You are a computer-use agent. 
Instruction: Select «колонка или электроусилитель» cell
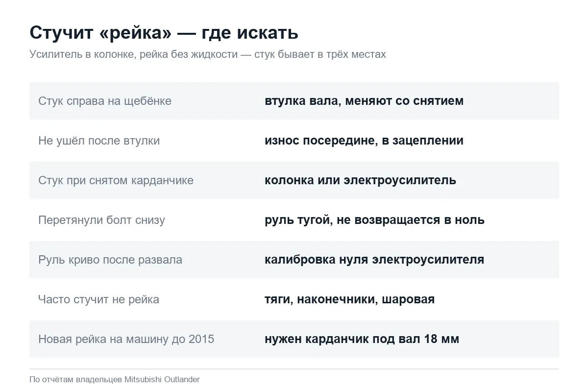pyautogui.click(x=360, y=180)
